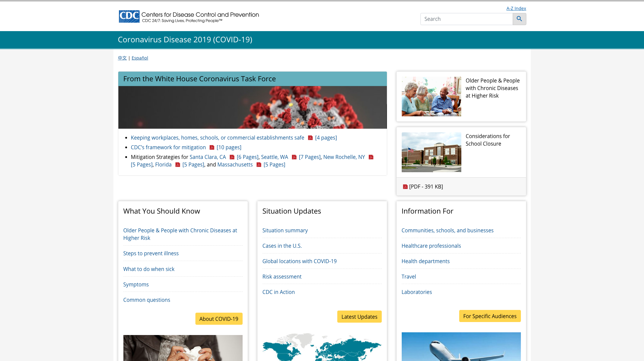Open the A-Z Index link

point(516,8)
